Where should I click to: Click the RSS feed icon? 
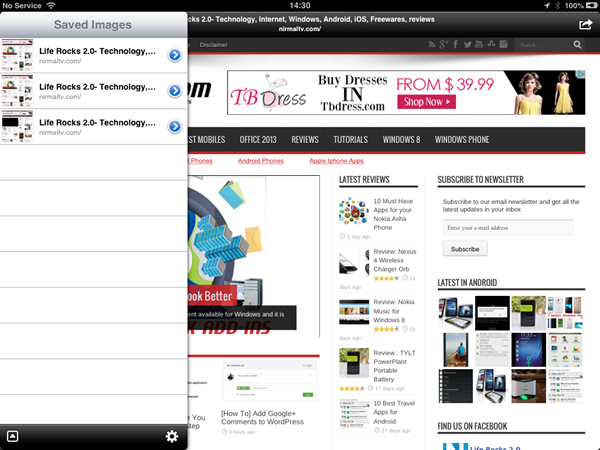pos(432,45)
